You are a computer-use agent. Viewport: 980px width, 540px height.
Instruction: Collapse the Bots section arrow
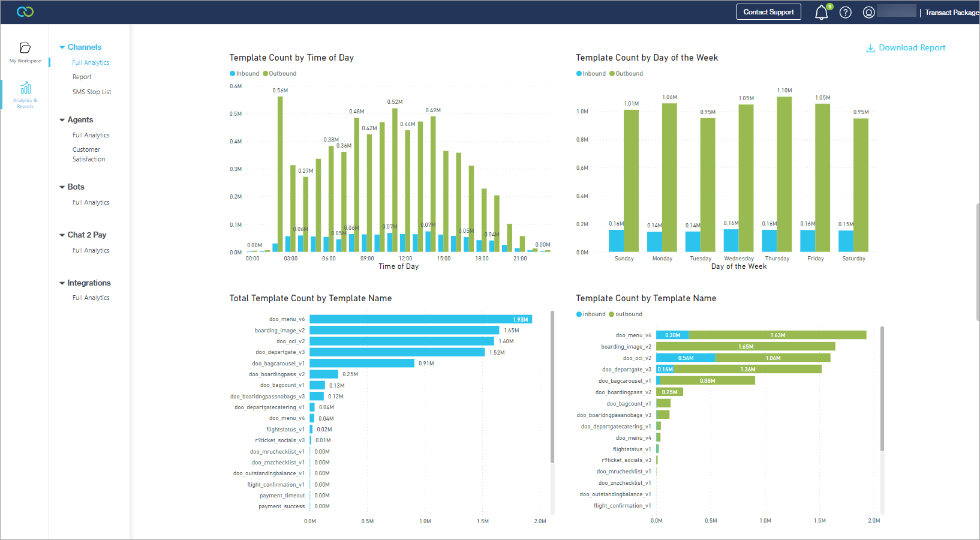62,187
